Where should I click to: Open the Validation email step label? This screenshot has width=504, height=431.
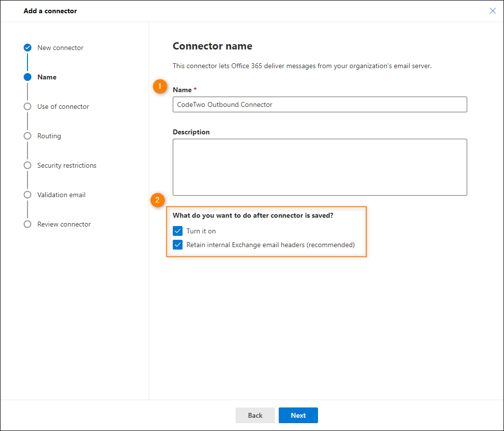click(61, 195)
